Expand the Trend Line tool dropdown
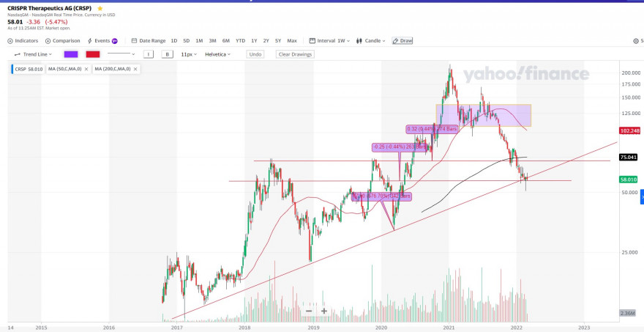 tap(33, 54)
